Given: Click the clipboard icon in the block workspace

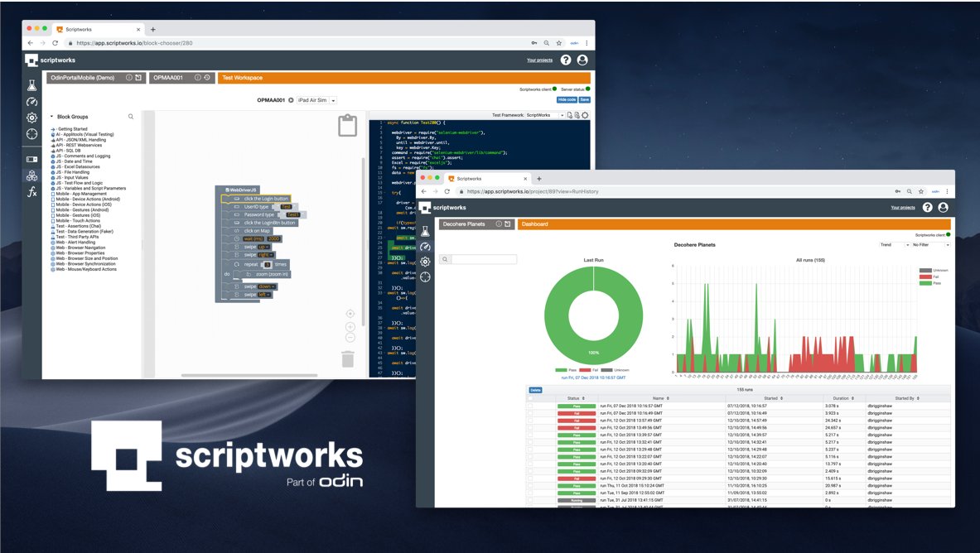Looking at the screenshot, I should pyautogui.click(x=347, y=125).
